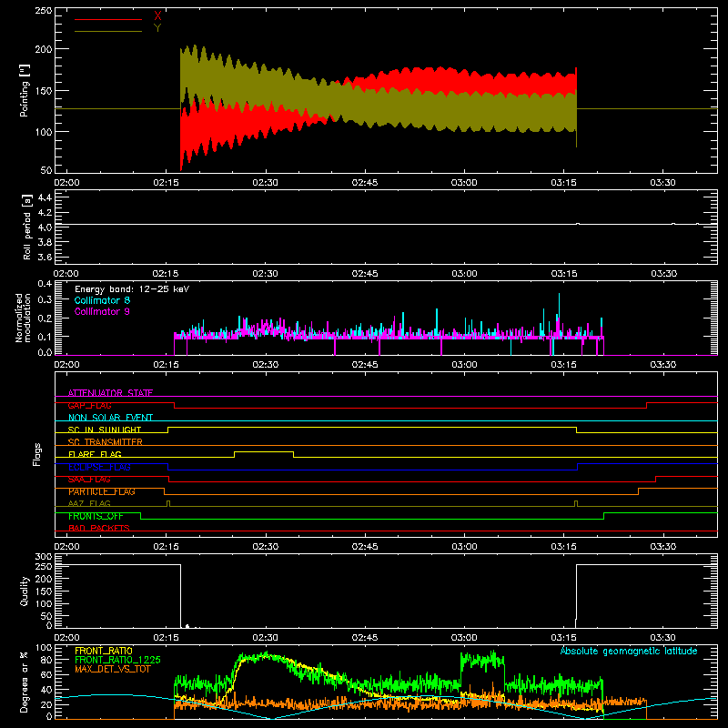
Task: Click the 03:30 tick under the Flags plot
Action: [x=663, y=547]
